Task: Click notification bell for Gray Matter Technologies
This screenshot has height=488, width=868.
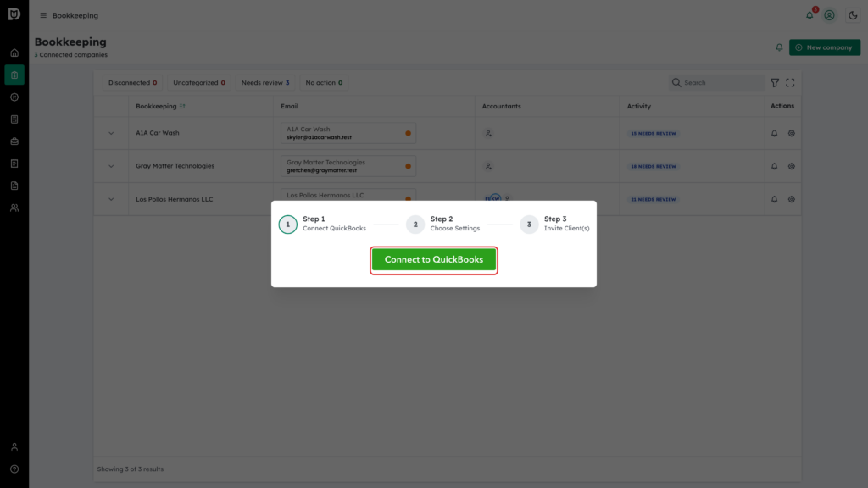Action: tap(775, 167)
